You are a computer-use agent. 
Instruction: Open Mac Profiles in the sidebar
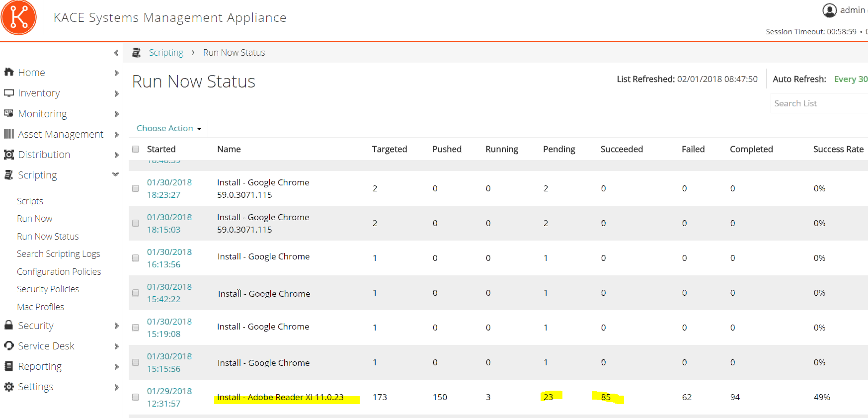tap(41, 307)
